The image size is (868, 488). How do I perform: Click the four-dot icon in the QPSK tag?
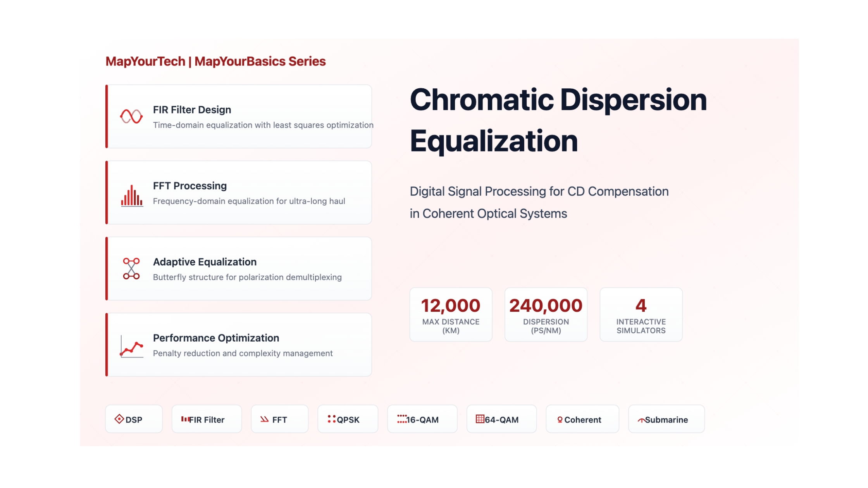click(x=332, y=419)
